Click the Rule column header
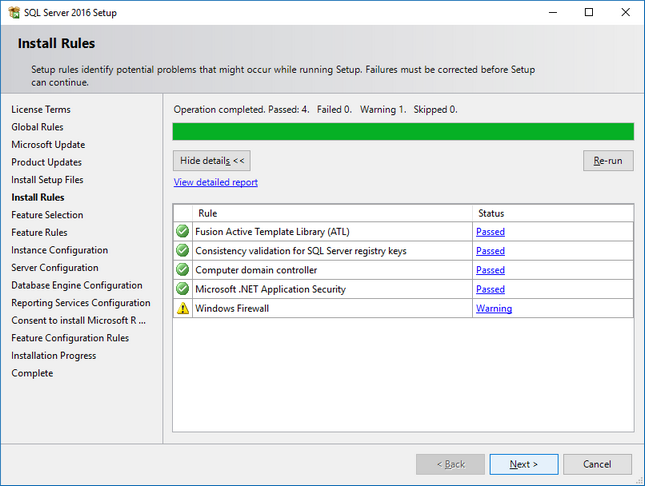Viewport: 645px width, 486px height. point(332,213)
